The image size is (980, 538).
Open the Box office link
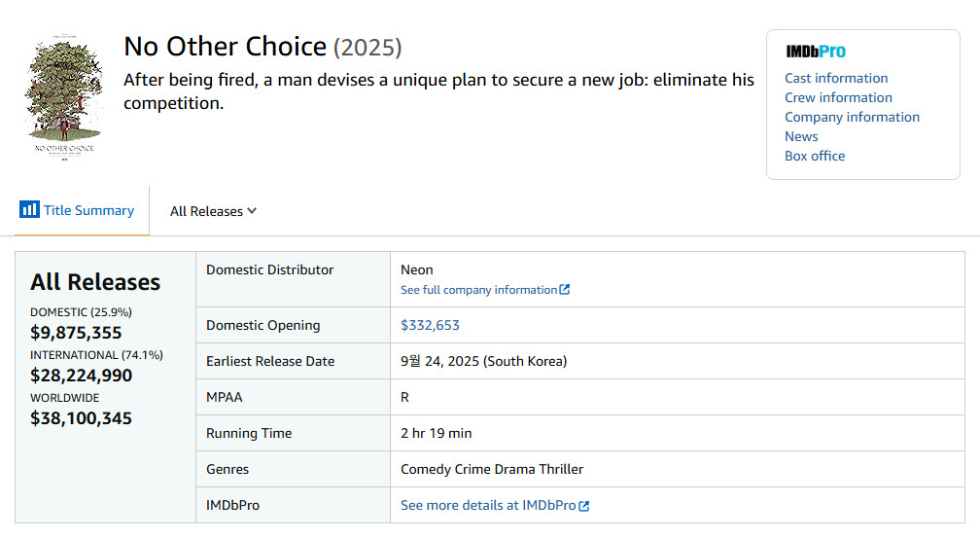pyautogui.click(x=815, y=156)
